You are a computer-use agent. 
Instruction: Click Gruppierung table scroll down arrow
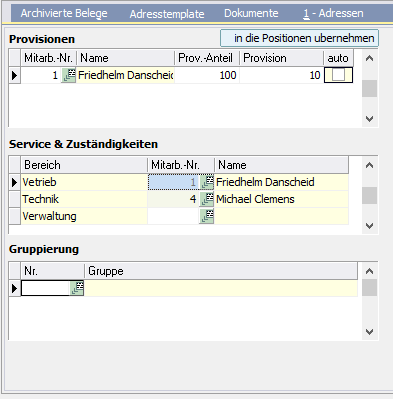[369, 332]
